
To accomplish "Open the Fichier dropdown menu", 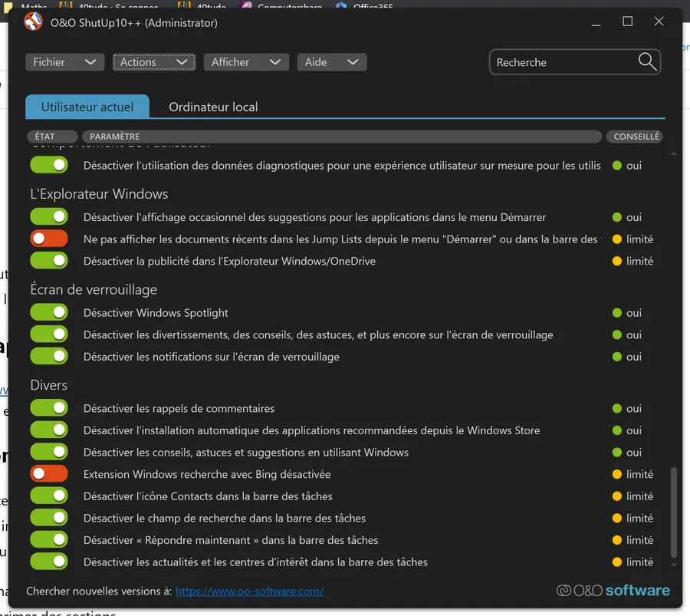I will 64,62.
